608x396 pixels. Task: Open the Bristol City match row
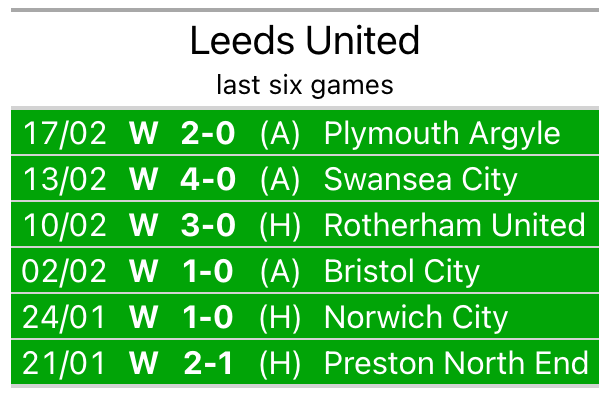pos(305,270)
